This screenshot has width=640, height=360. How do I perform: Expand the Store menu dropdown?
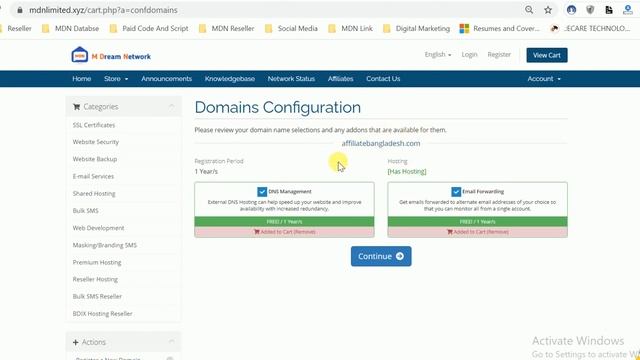tap(116, 79)
